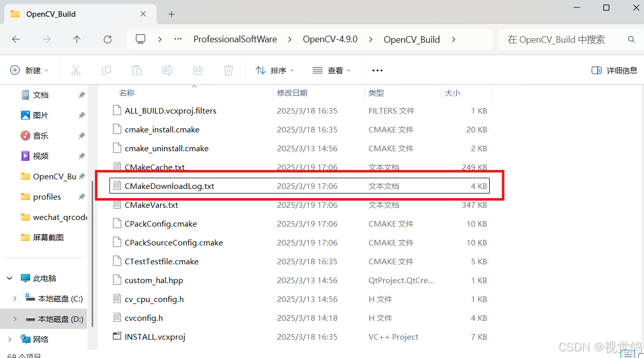Click the Paste icon in the toolbar
Image resolution: width=644 pixels, height=358 pixels.
(136, 70)
